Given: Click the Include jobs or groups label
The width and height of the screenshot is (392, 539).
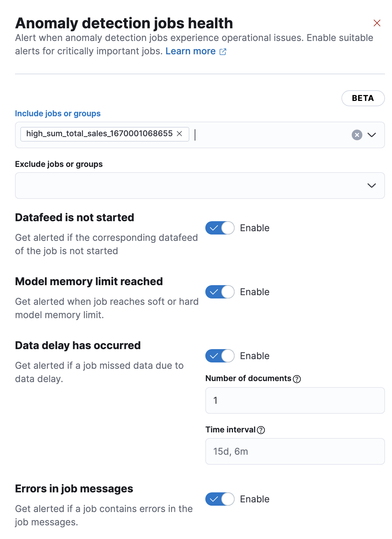Looking at the screenshot, I should pos(58,114).
